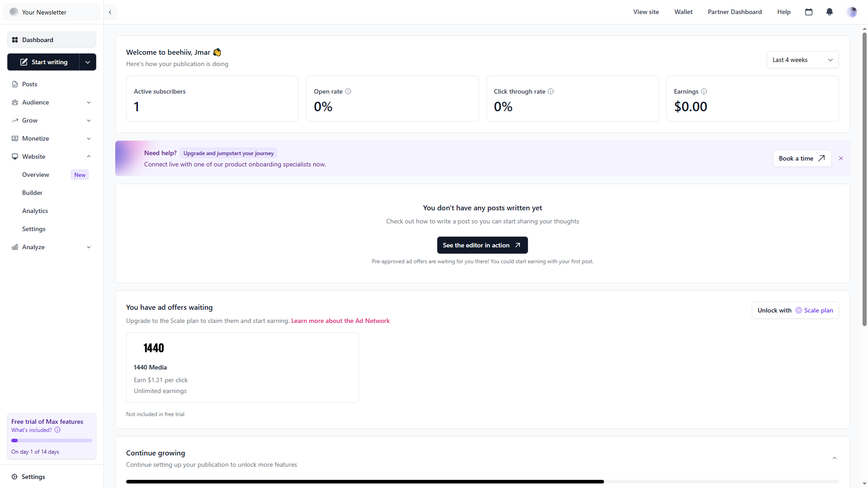The width and height of the screenshot is (868, 488).
Task: Dismiss the Need help banner
Action: pyautogui.click(x=841, y=158)
